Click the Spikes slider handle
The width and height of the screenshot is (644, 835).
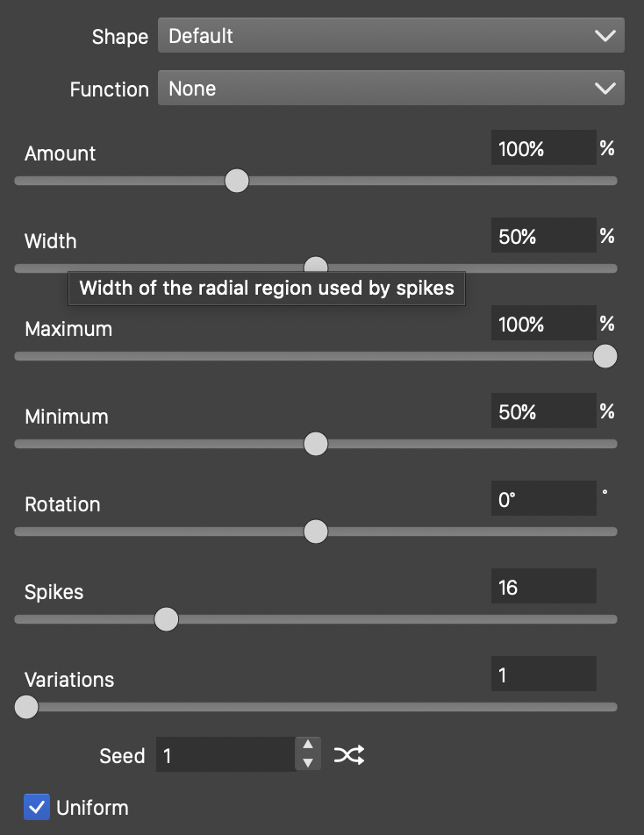[x=166, y=619]
